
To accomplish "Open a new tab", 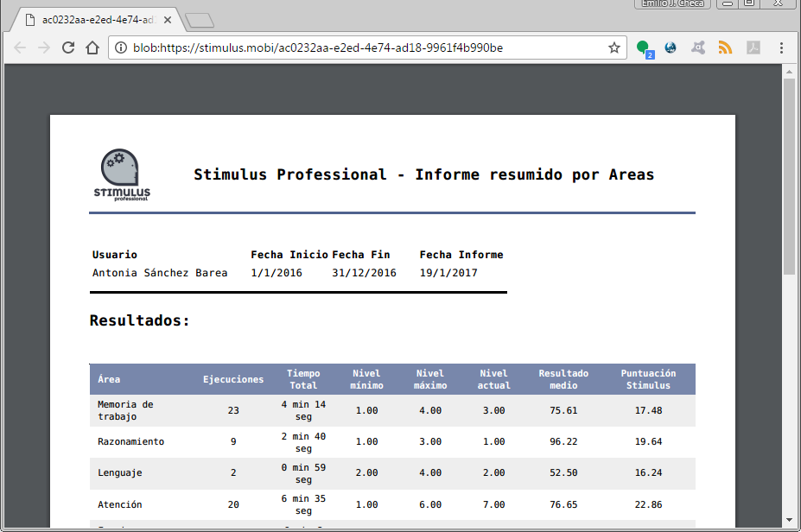I will coord(200,19).
